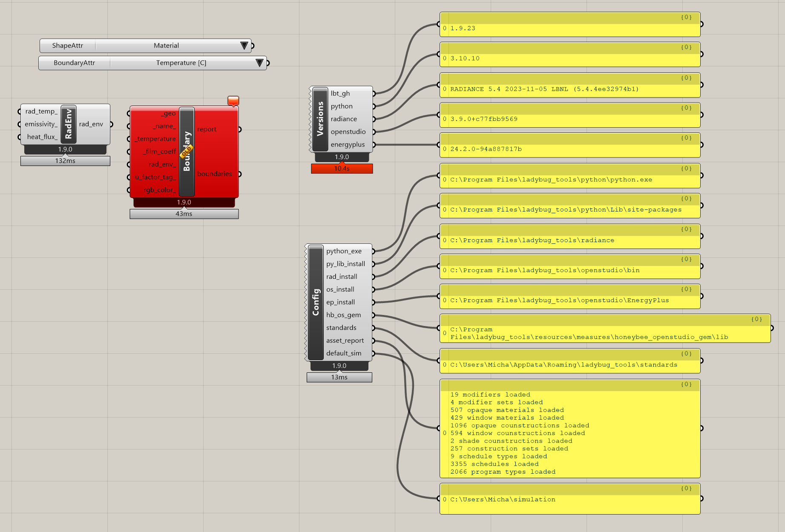Select the RadEnv component name bar
The image size is (785, 532).
(x=69, y=124)
